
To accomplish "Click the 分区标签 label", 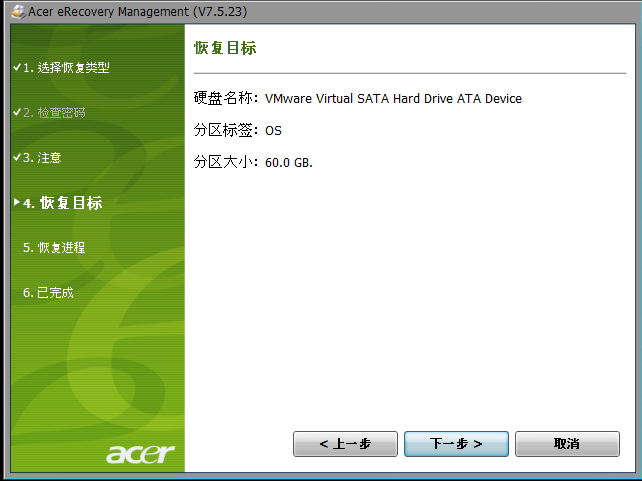I will [x=225, y=130].
